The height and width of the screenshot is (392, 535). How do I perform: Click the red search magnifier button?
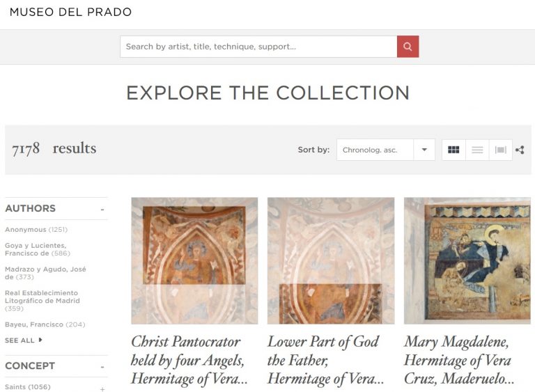point(408,47)
